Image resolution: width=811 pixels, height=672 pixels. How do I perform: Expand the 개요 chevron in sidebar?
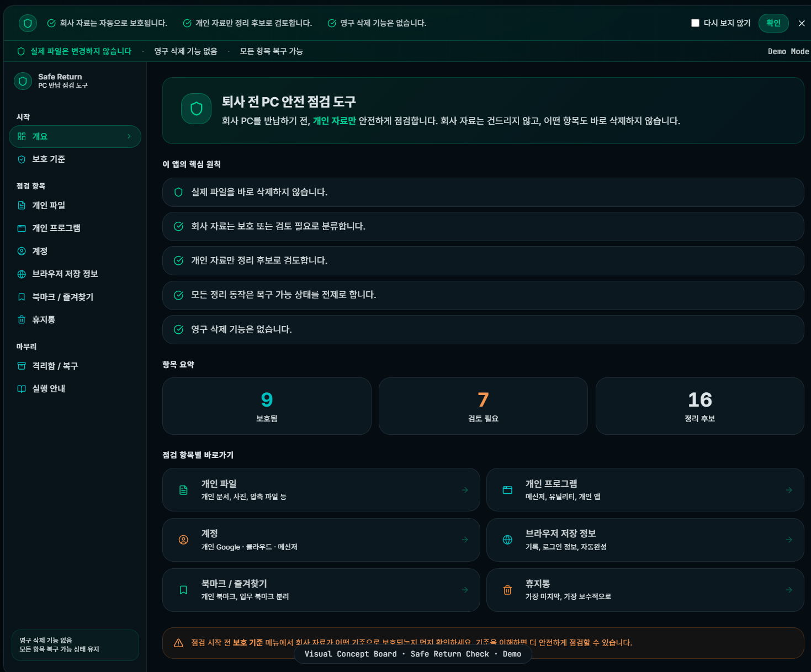(x=129, y=136)
